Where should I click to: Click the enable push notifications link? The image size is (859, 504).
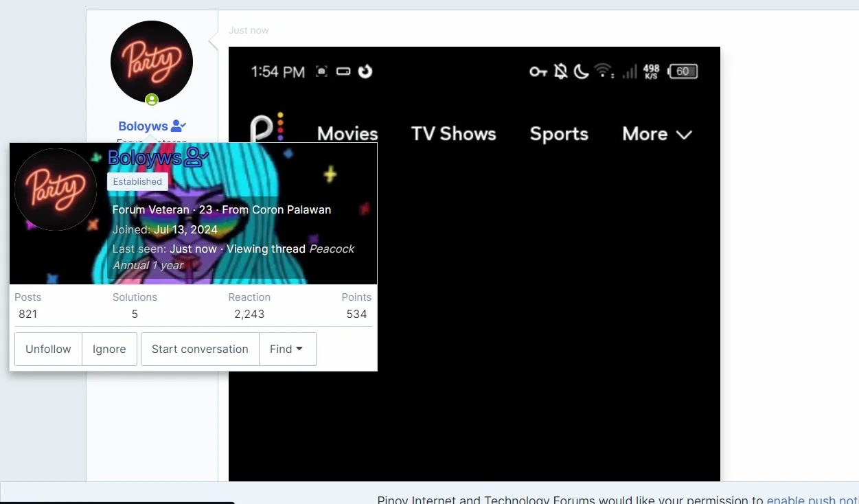click(x=812, y=501)
